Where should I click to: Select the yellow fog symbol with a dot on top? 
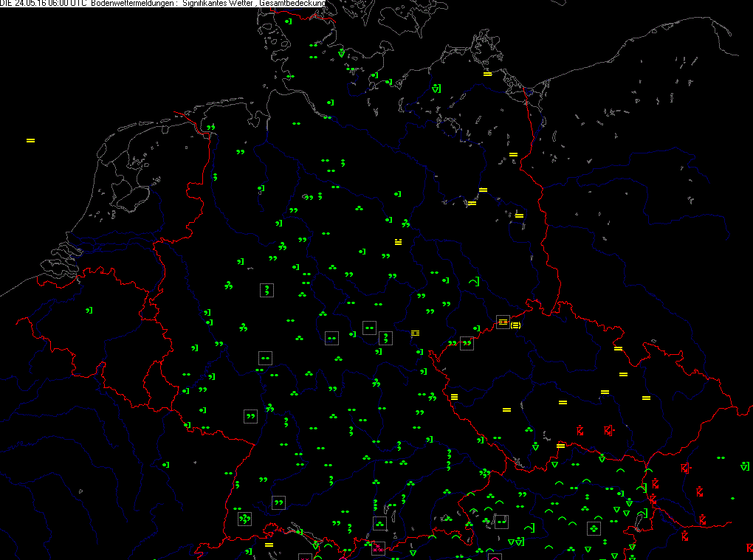coord(398,241)
